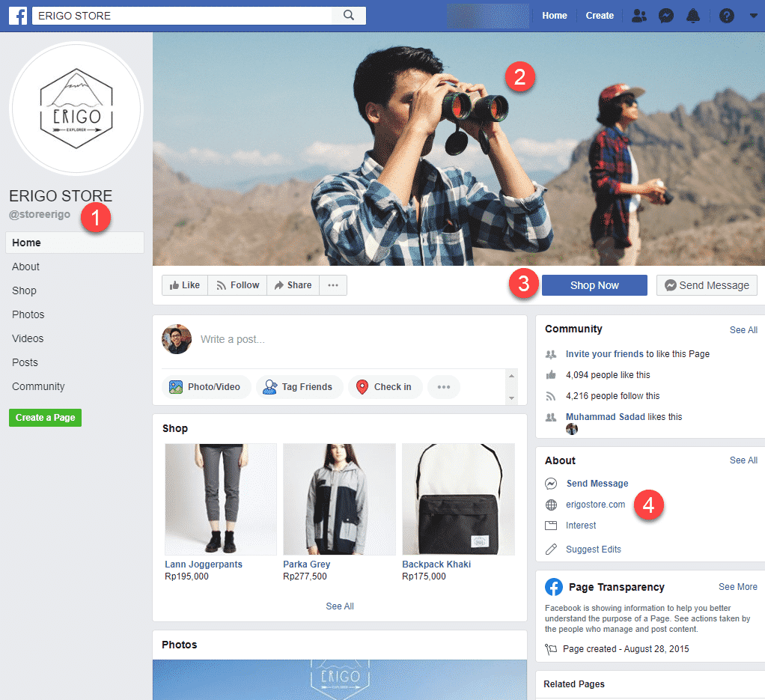The width and height of the screenshot is (765, 700).
Task: Open the erigostore.com website link
Action: pyautogui.click(x=595, y=505)
